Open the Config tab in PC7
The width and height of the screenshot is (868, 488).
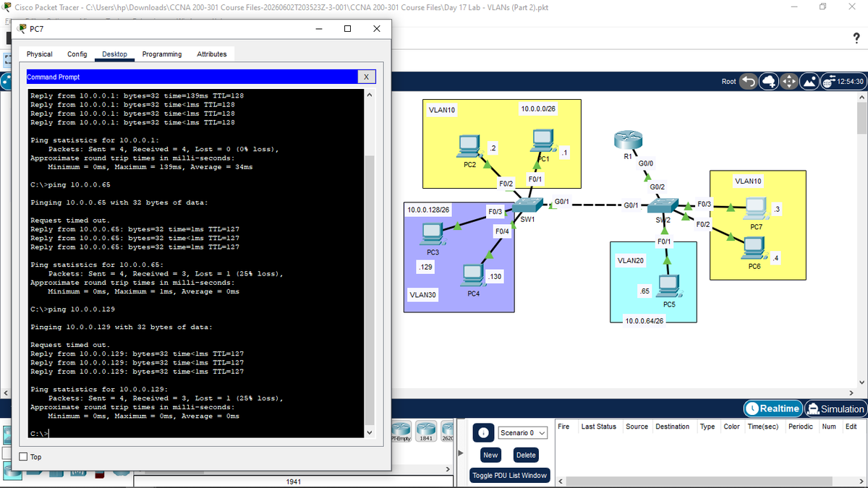click(77, 54)
